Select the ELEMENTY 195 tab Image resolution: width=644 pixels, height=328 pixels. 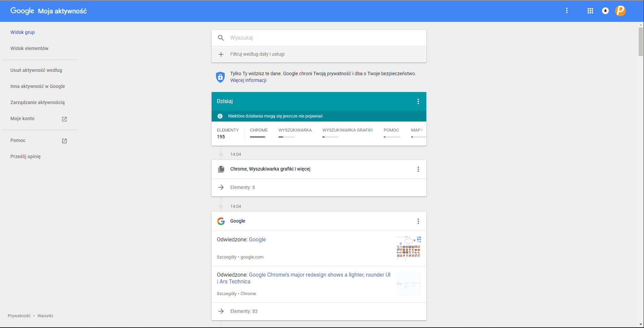click(x=228, y=133)
